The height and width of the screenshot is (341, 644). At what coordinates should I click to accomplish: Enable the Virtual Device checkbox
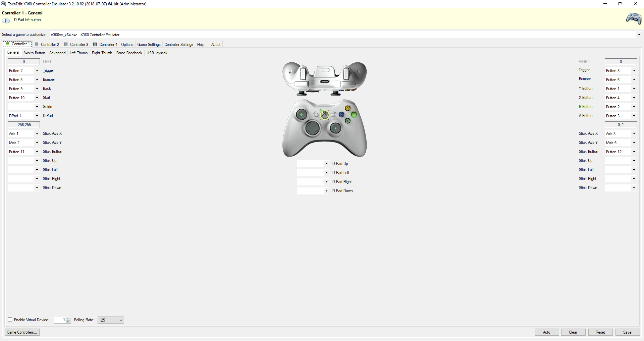pos(10,320)
